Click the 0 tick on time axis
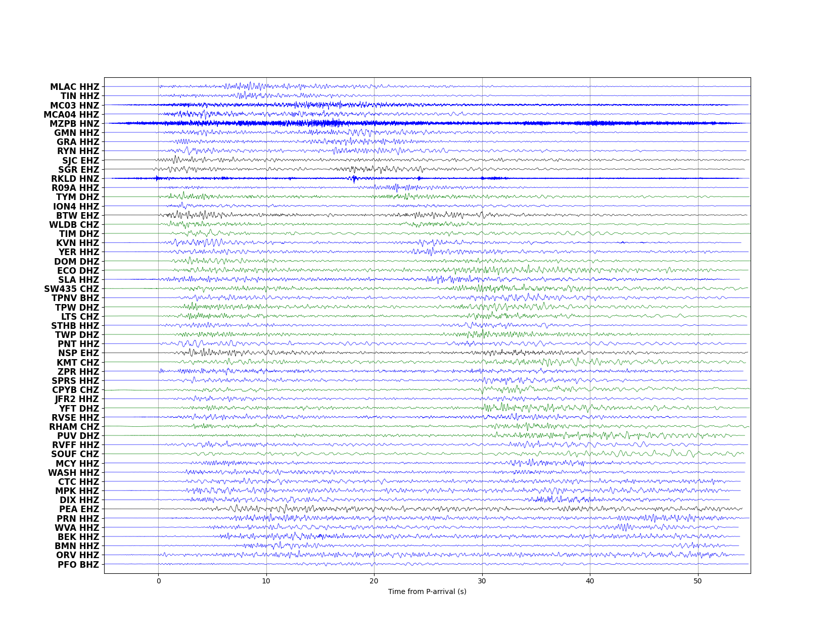Image resolution: width=834 pixels, height=644 pixels. [159, 581]
